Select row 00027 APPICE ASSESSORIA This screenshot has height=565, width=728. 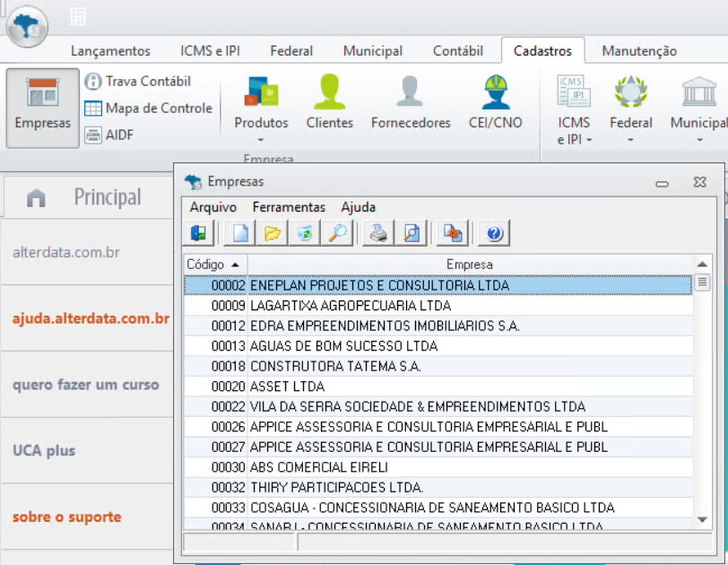point(438,448)
